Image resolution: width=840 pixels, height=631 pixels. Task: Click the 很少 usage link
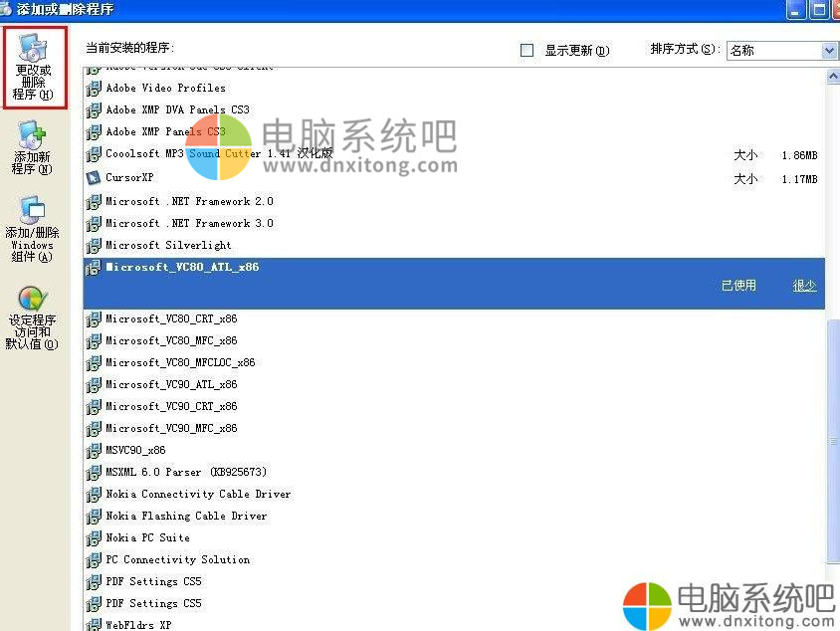pyautogui.click(x=804, y=286)
